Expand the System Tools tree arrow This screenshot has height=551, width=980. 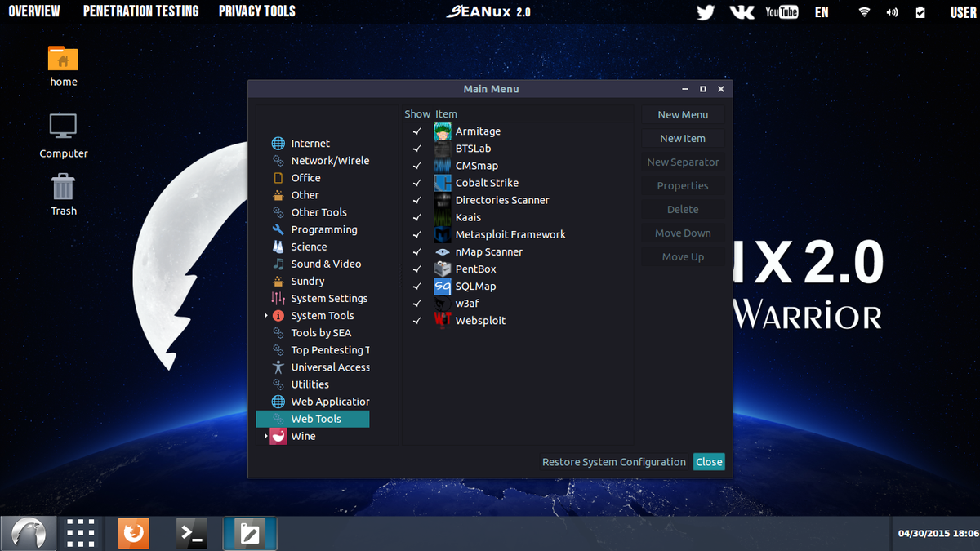265,316
